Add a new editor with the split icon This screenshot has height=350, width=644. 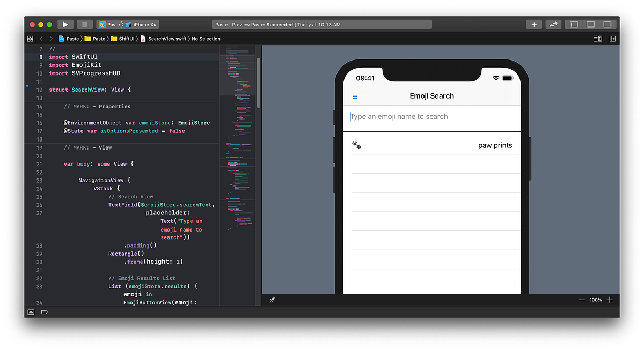612,39
